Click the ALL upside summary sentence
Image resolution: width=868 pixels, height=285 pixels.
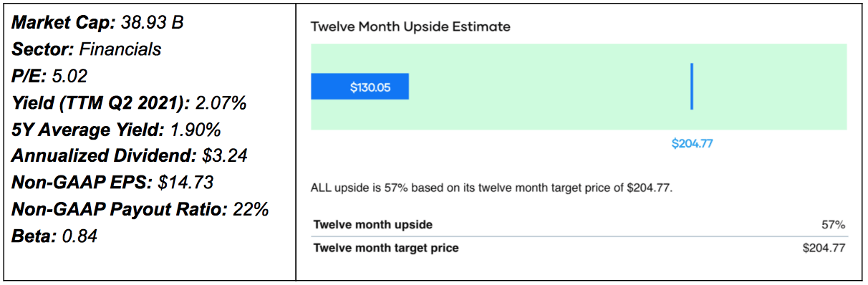492,189
